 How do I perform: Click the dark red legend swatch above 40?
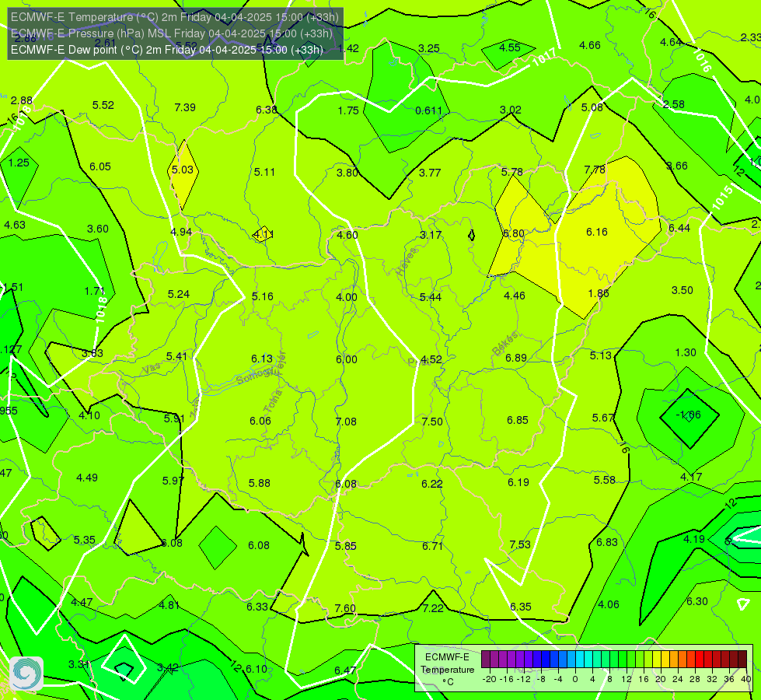click(x=742, y=660)
